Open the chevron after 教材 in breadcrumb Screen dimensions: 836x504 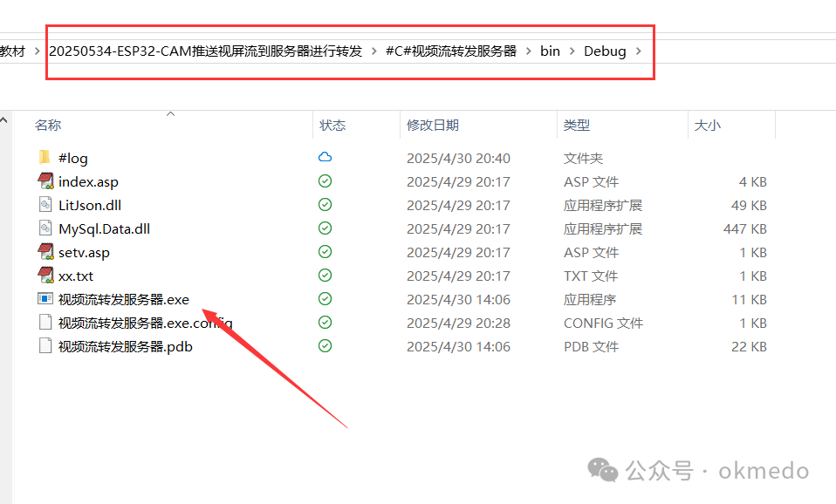pyautogui.click(x=37, y=51)
